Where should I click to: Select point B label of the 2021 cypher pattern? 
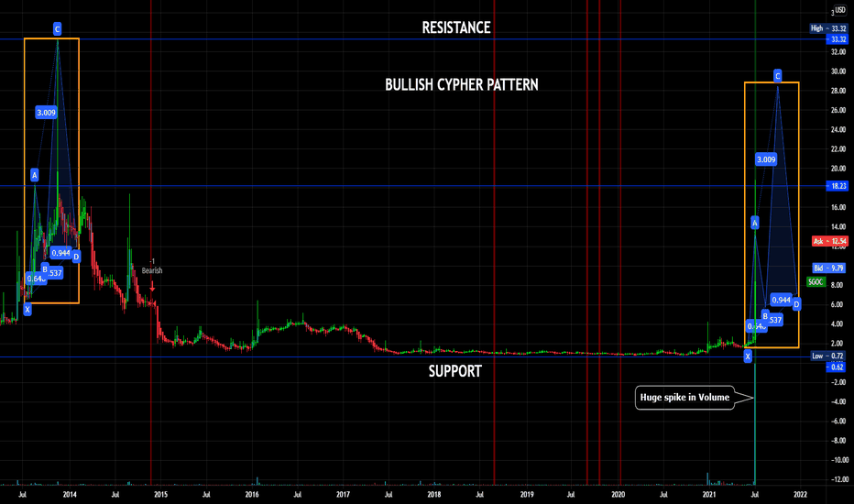tap(765, 316)
